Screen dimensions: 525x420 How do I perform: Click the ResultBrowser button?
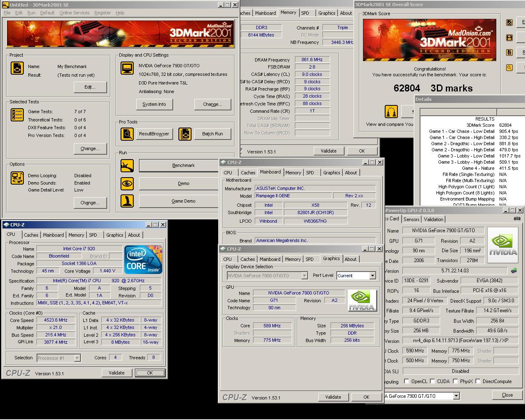(x=154, y=134)
